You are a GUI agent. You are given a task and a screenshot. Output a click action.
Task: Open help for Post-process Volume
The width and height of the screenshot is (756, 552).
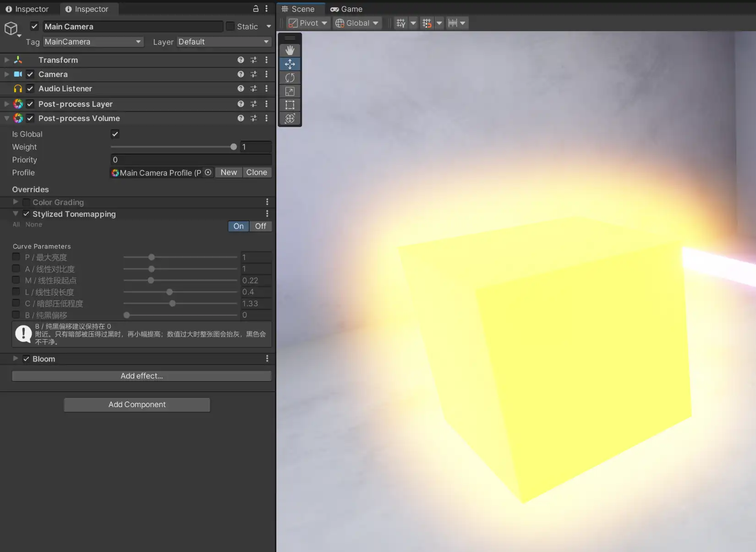click(x=241, y=118)
